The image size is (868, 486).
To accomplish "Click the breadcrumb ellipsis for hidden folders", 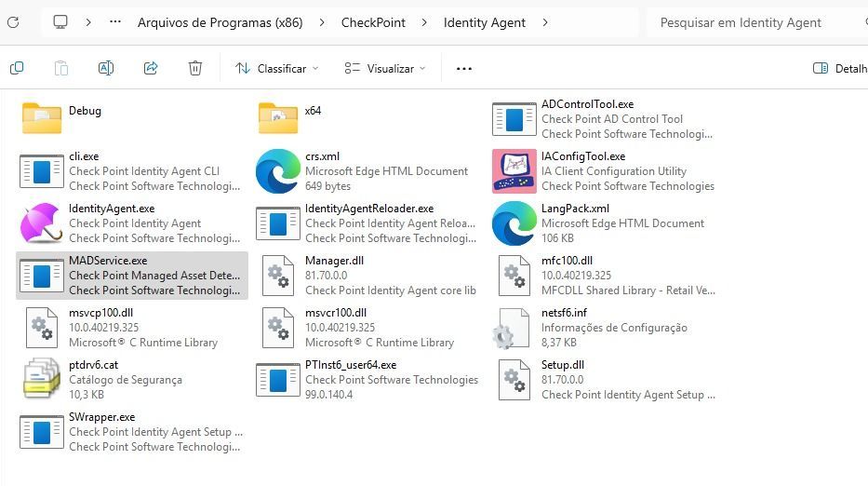I will (x=115, y=22).
